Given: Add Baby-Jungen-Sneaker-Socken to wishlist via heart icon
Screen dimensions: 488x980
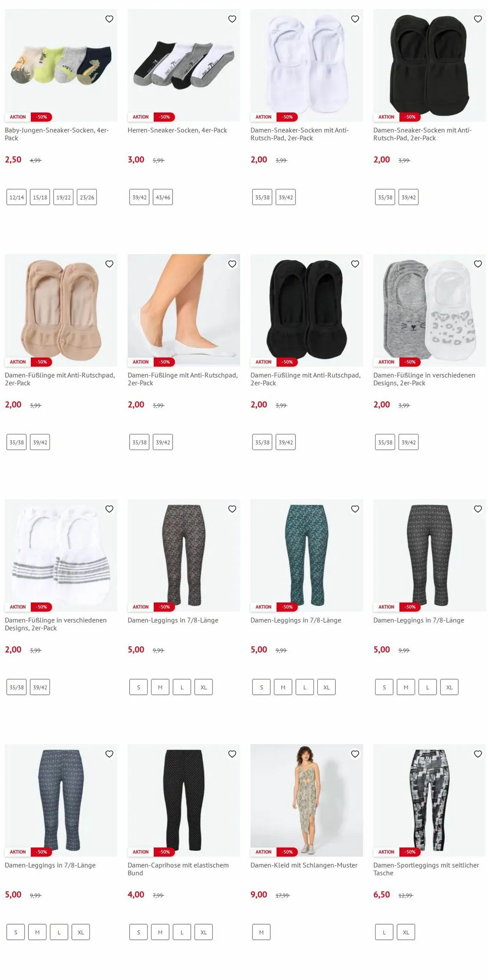Looking at the screenshot, I should (109, 19).
